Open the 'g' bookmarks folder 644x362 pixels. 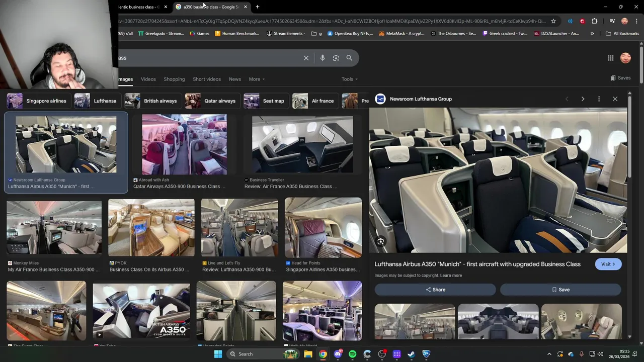[316, 34]
